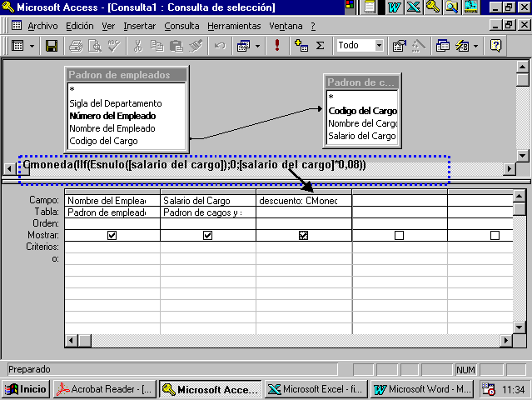
Task: Click table pane vertical scroll up arrow
Action: click(523, 67)
